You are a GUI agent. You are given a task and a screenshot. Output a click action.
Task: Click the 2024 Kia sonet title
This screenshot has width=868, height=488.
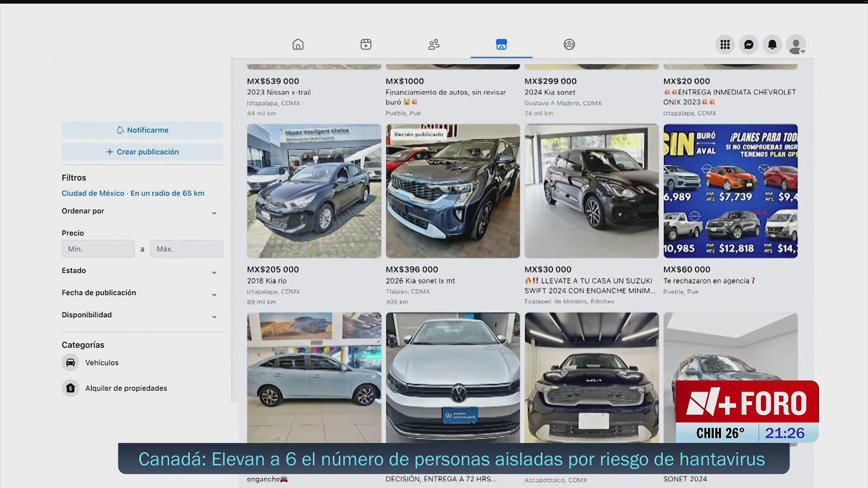[550, 92]
